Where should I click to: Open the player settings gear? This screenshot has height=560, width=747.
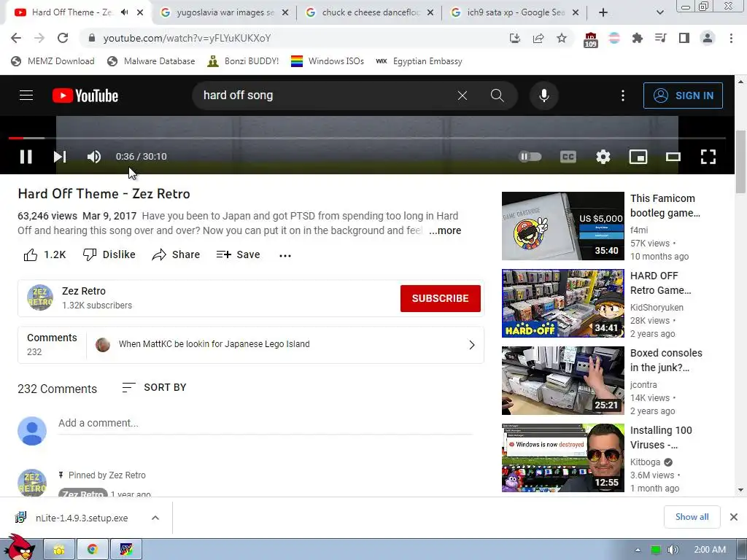pyautogui.click(x=603, y=157)
